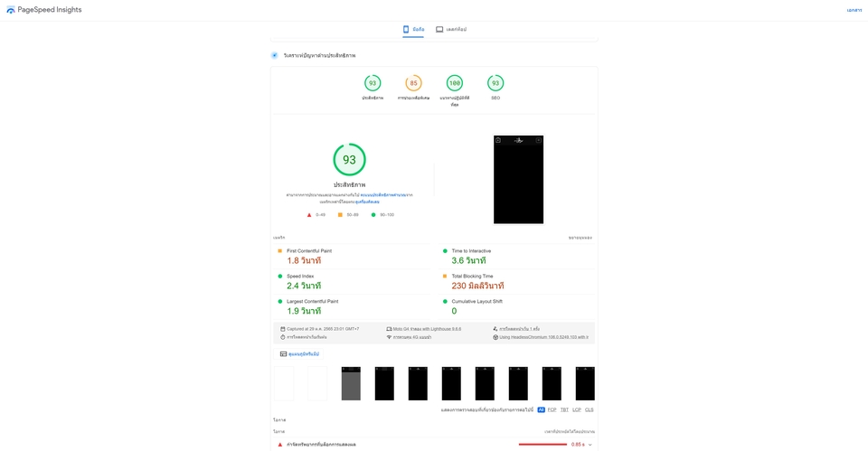Click the green status dot beside Cumulative Layout Shift

pos(445,302)
